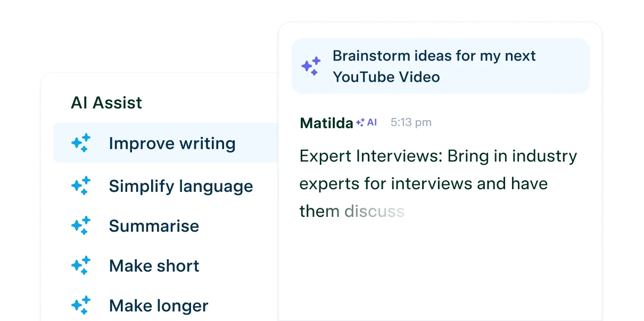The width and height of the screenshot is (644, 321).
Task: Click the purple sparkle icon in Brainstorm prompt
Action: point(311,66)
